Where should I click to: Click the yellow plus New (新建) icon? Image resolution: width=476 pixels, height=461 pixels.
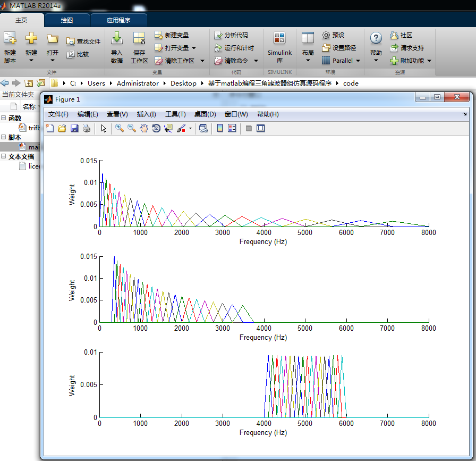tap(31, 38)
